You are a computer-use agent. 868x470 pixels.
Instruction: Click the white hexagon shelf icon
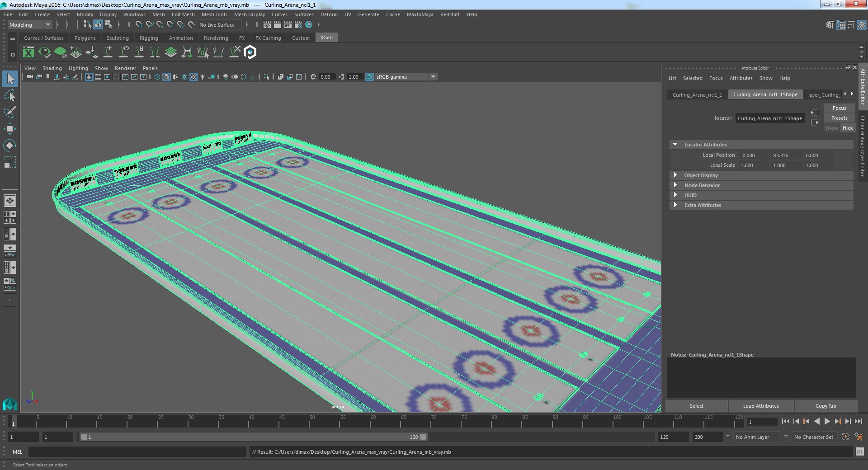(250, 52)
